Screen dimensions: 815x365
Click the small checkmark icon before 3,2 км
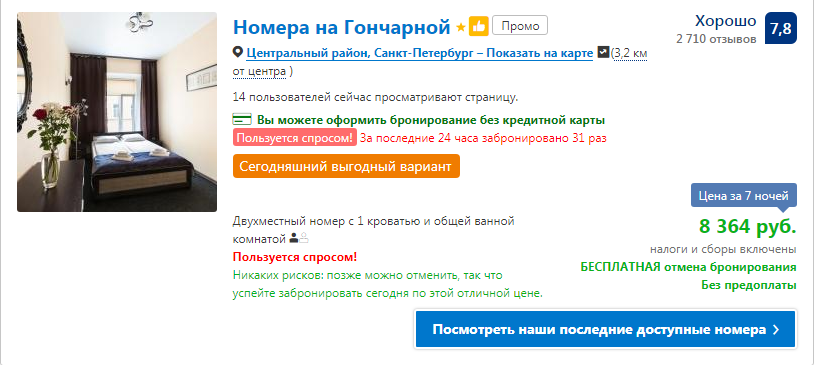[x=603, y=53]
